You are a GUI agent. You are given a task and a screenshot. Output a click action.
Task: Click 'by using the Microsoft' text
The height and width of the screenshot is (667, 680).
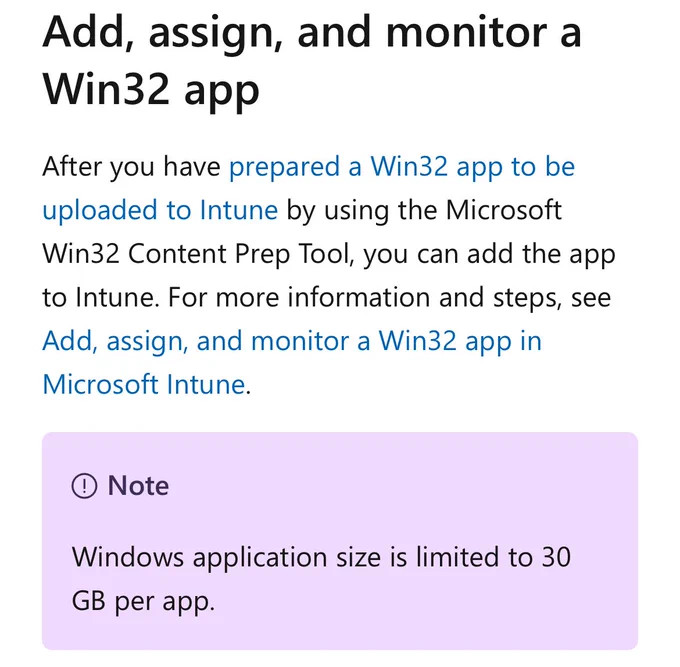tap(424, 210)
